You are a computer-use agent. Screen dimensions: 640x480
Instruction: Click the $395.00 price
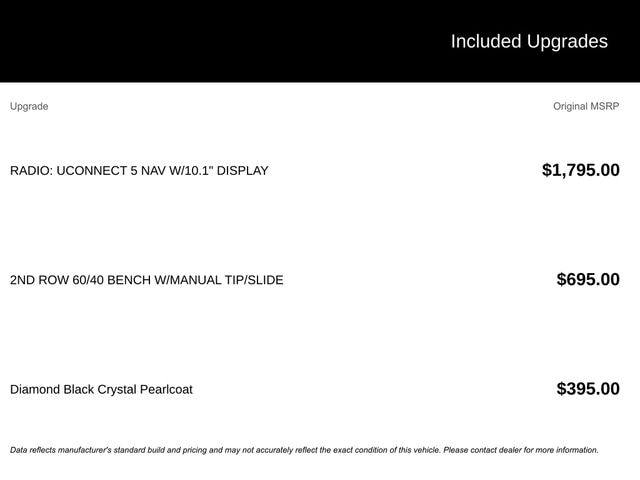pos(587,389)
